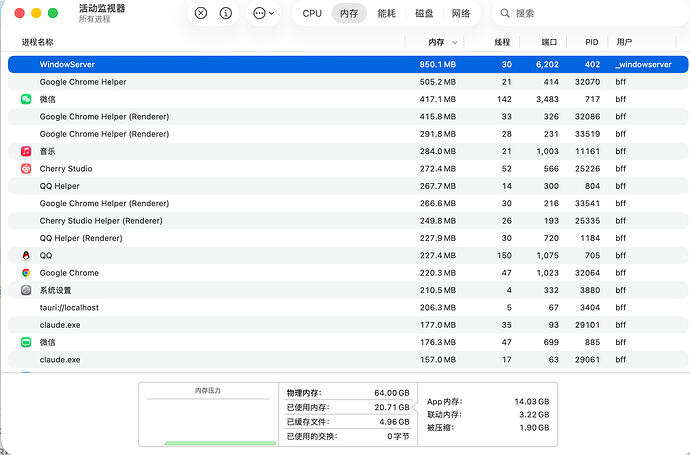This screenshot has height=455, width=690.
Task: Switch to the 磁盘 tab
Action: click(x=424, y=14)
